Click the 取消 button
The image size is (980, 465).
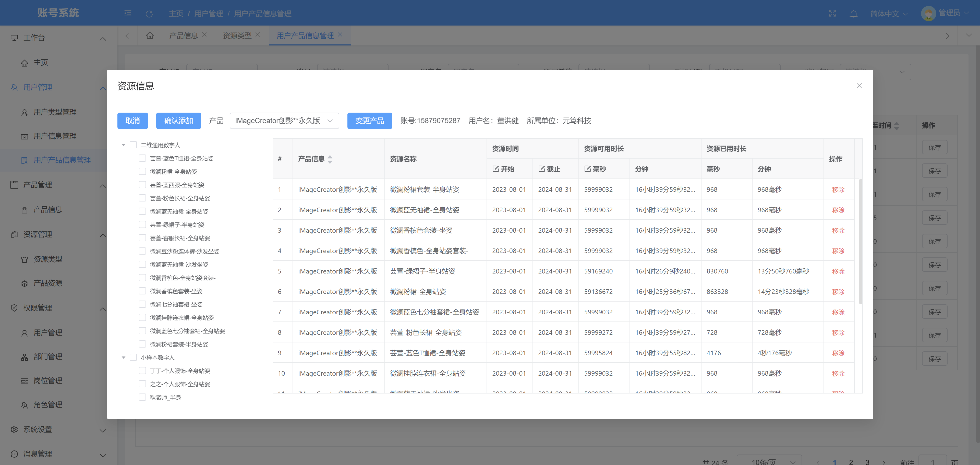[x=132, y=121]
